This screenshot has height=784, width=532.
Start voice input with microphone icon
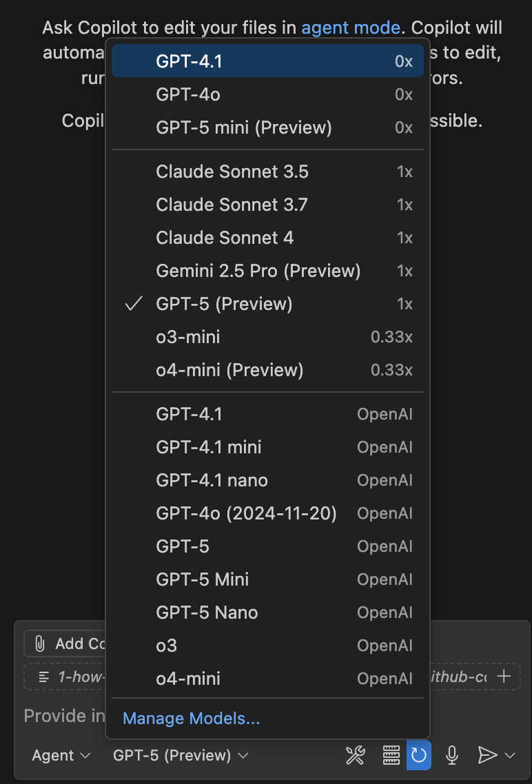tap(452, 755)
